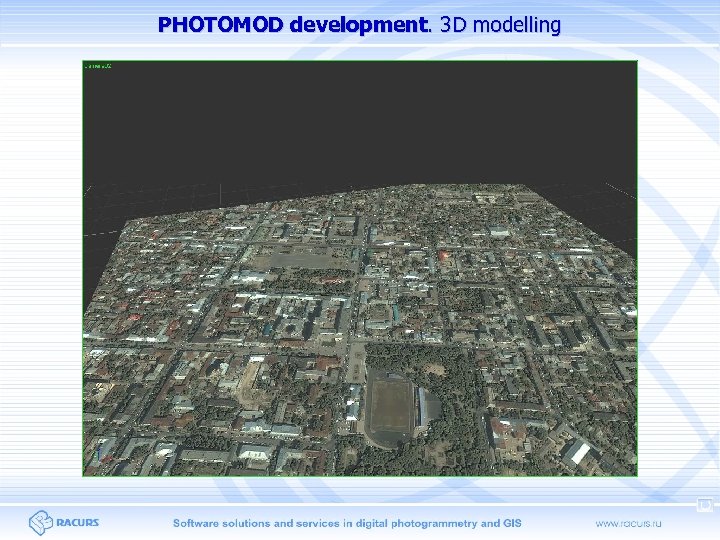The image size is (720, 540).
Task: Click the small action icon at bottom-right corner
Action: pyautogui.click(x=704, y=505)
